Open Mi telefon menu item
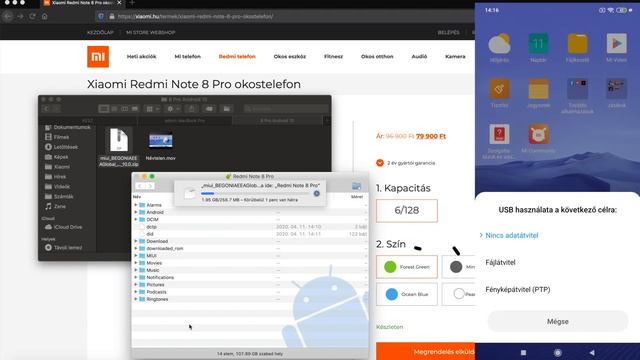Image resolution: width=640 pixels, height=360 pixels. [188, 57]
